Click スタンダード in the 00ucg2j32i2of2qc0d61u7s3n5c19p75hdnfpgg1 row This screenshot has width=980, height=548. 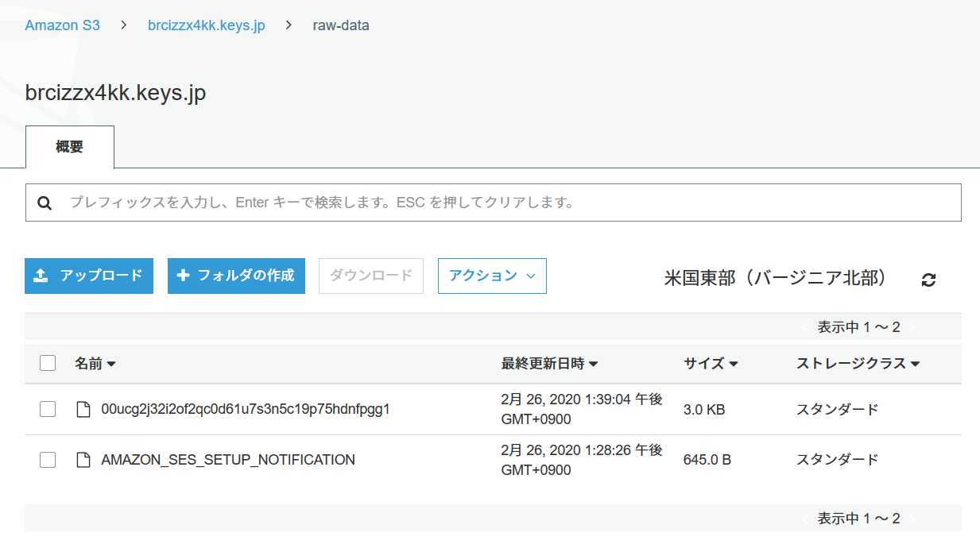coord(838,410)
